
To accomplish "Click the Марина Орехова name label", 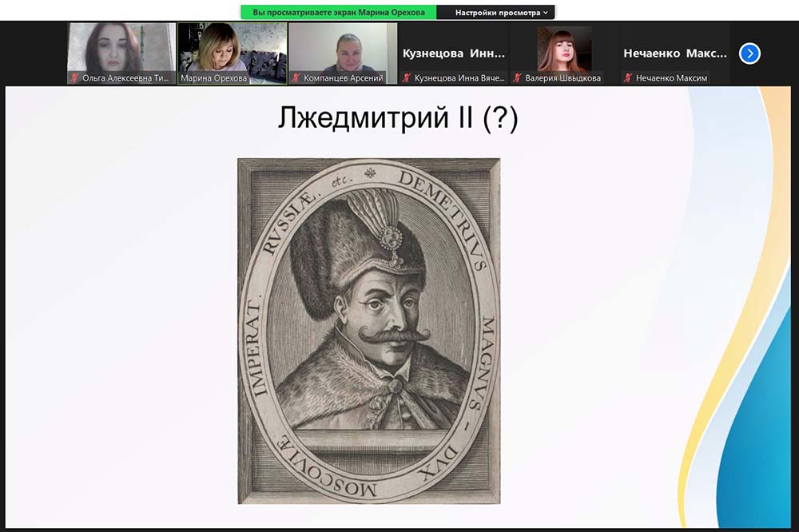I will click(213, 78).
